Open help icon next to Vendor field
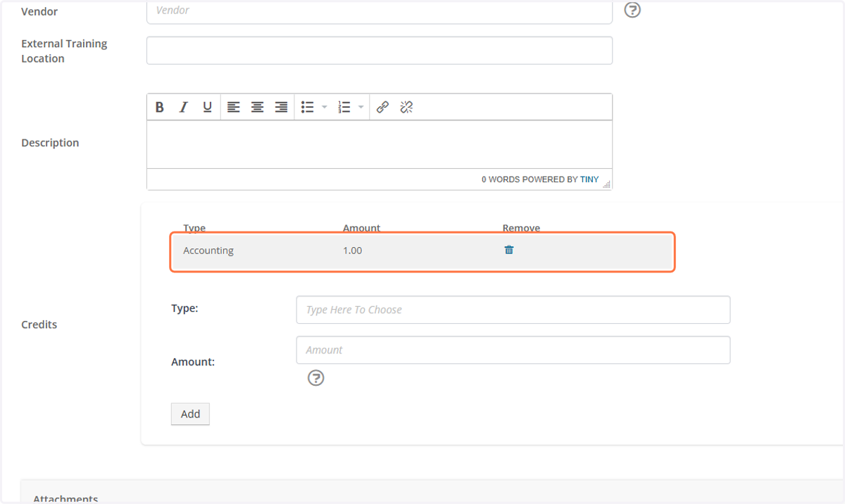The width and height of the screenshot is (845, 504). pos(632,10)
